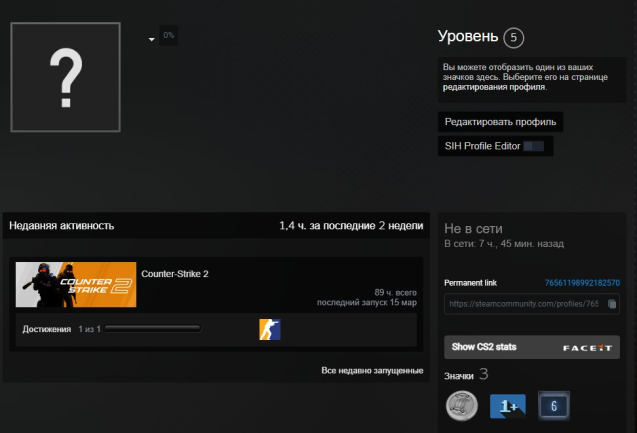Screen dimensions: 637x433
Task: Expand the dropdown arrow next to avatar
Action: point(152,39)
